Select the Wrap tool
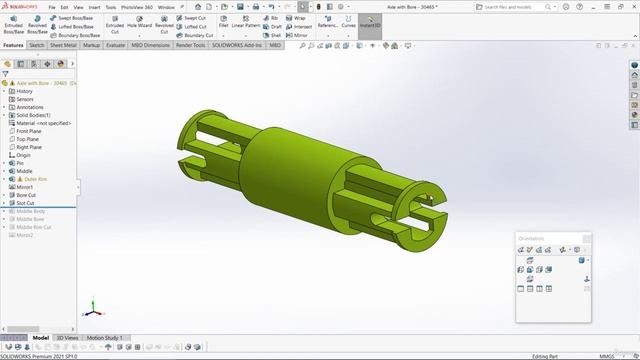The height and width of the screenshot is (360, 640). [296, 18]
